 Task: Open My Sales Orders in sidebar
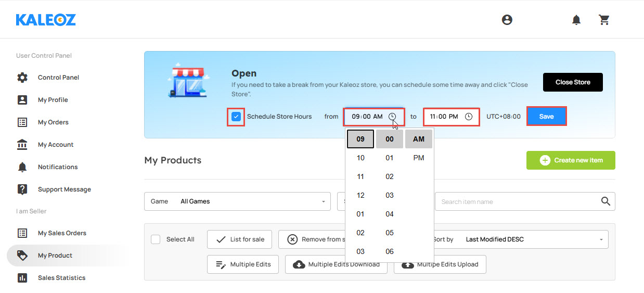[x=62, y=233]
